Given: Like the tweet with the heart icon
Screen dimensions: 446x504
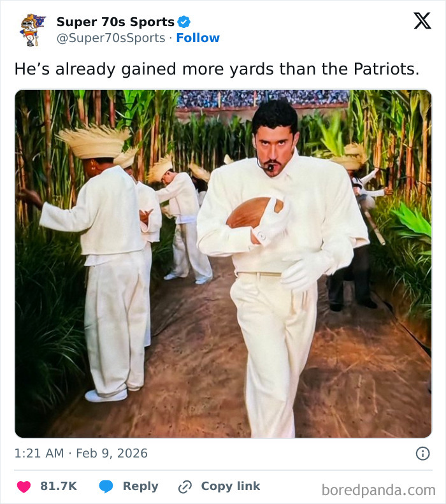Looking at the screenshot, I should [24, 487].
